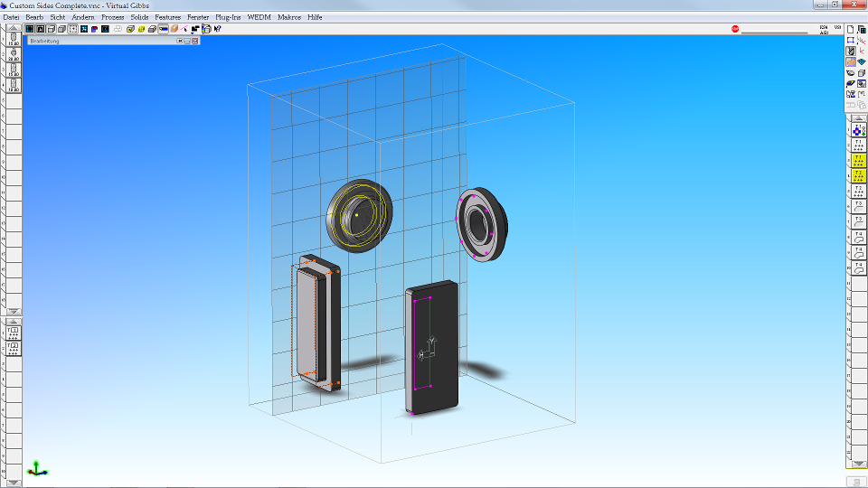Toggle the yellow-blue bar toolbar icon
868x488 pixels.
(x=164, y=29)
